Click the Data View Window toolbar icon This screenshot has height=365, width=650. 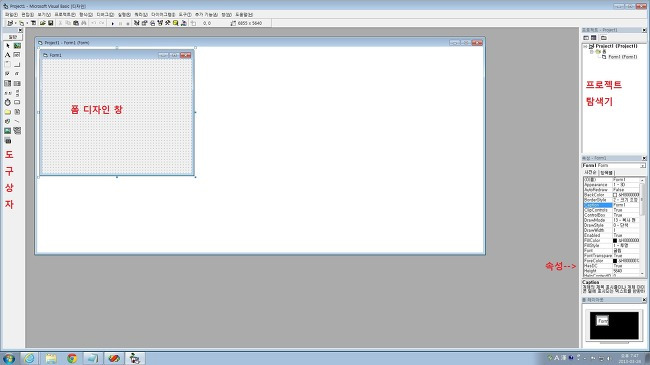175,23
